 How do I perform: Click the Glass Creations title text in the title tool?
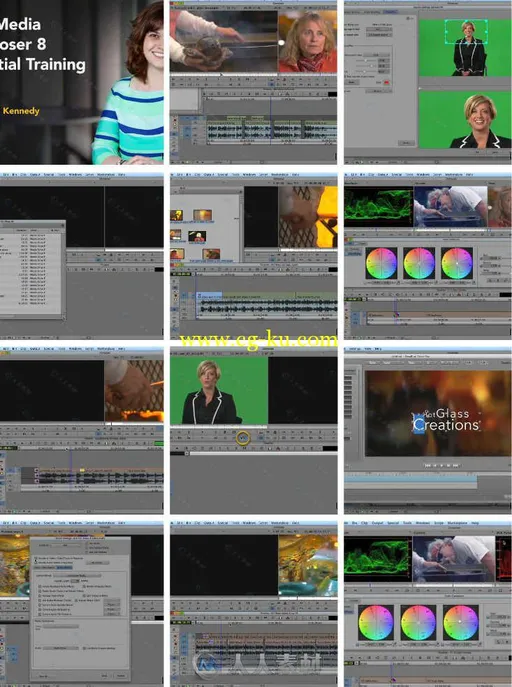click(x=446, y=420)
